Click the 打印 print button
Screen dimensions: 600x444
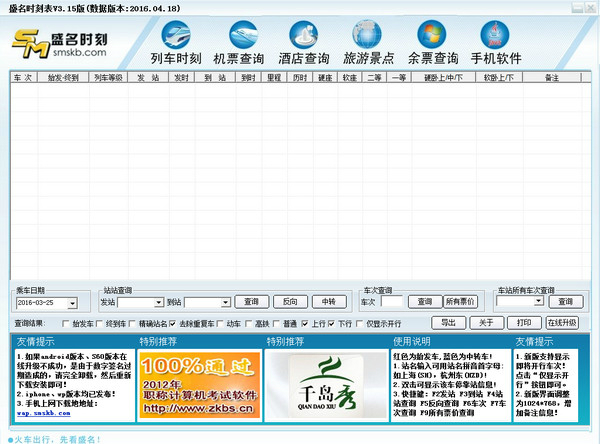click(x=524, y=323)
